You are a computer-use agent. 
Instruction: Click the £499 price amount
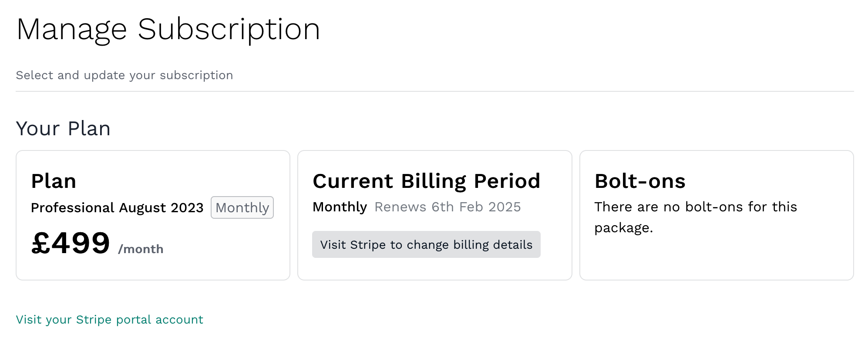[x=71, y=243]
